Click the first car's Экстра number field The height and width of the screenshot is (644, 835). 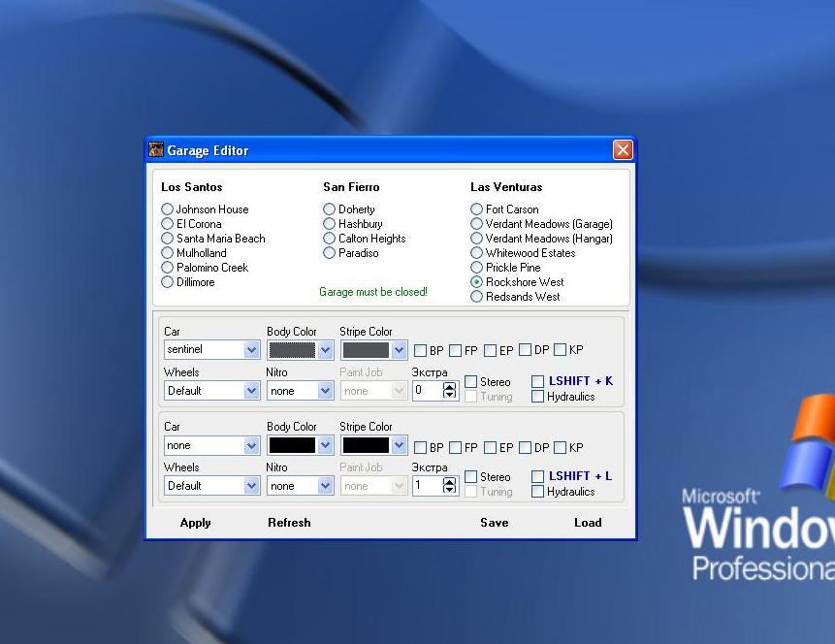click(427, 391)
